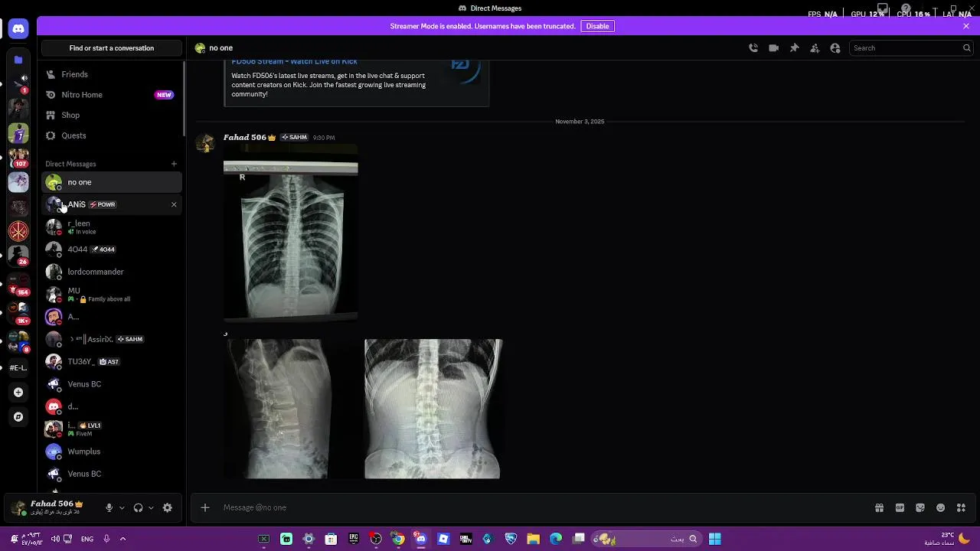The width and height of the screenshot is (980, 551).
Task: Open the Windows Start menu
Action: (x=714, y=539)
